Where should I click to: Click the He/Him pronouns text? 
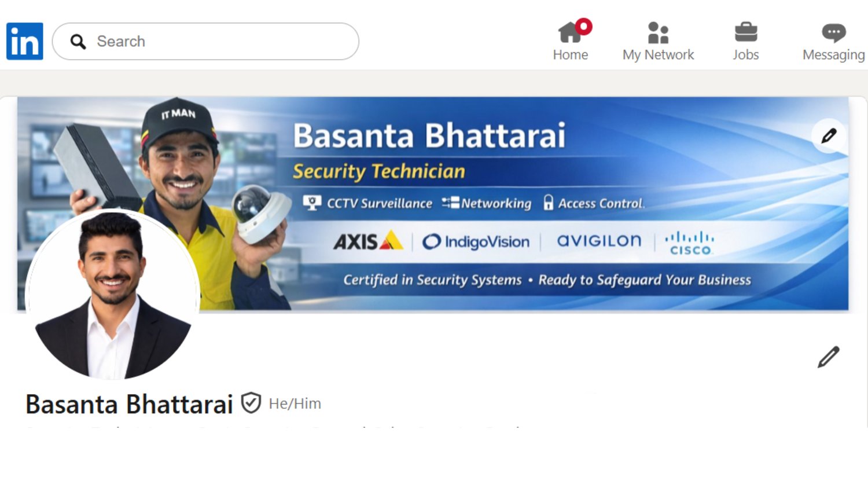coord(295,403)
